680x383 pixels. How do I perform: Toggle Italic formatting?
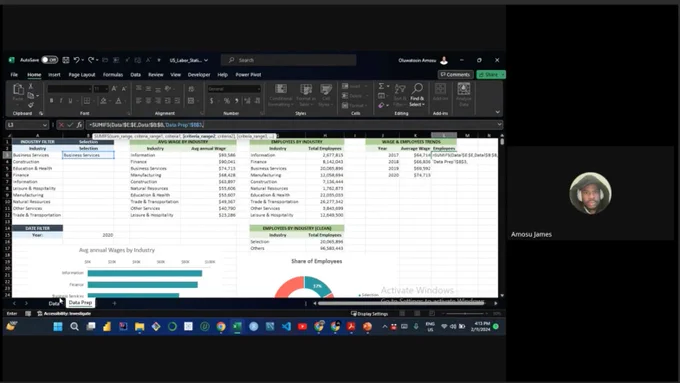click(x=61, y=101)
